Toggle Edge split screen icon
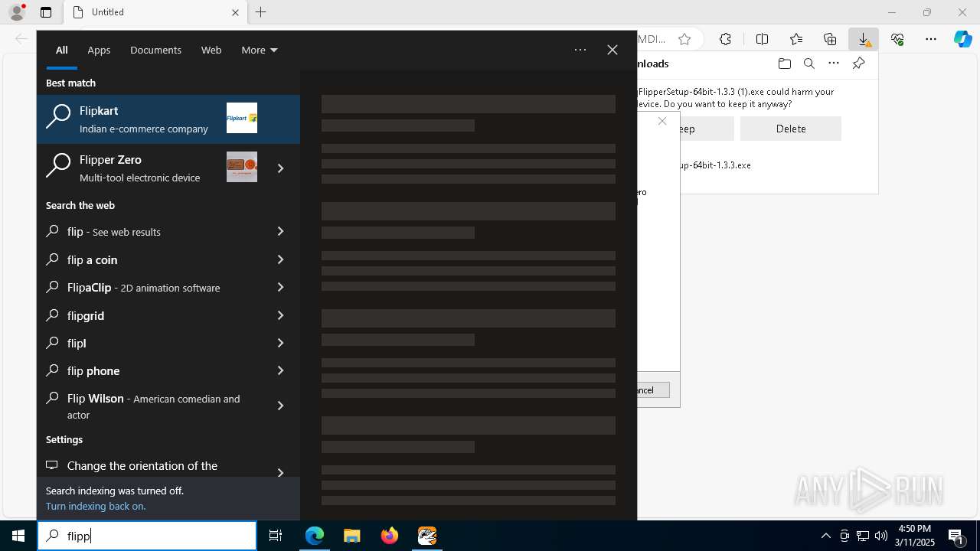 tap(763, 39)
